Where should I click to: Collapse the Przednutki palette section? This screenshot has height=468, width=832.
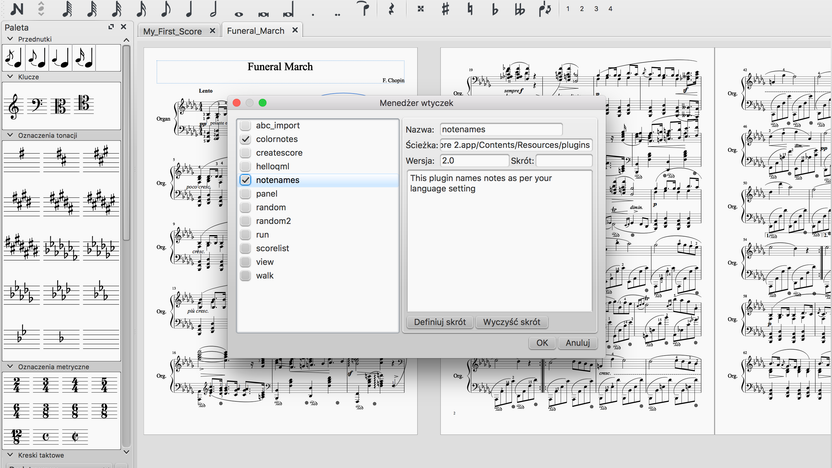point(10,39)
